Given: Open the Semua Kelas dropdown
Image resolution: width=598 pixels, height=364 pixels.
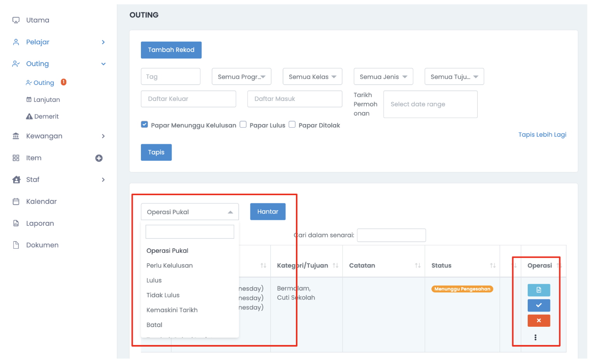Looking at the screenshot, I should coord(312,77).
